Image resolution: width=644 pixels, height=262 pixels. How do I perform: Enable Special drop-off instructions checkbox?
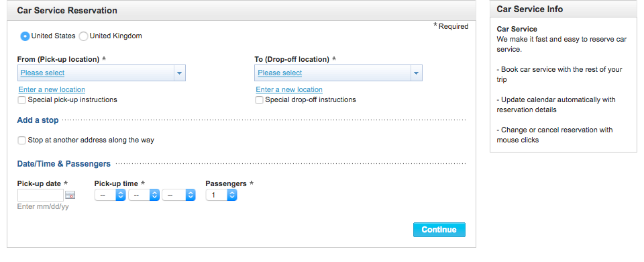coord(259,100)
